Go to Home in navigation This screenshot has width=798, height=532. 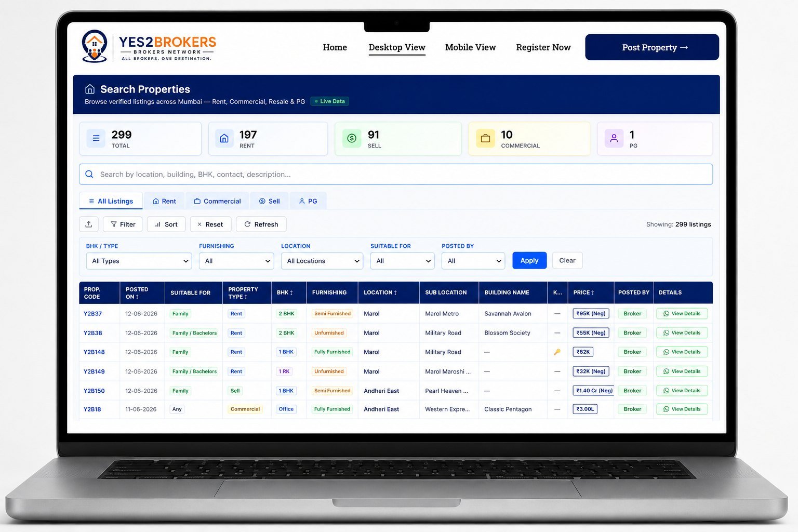[x=335, y=47]
